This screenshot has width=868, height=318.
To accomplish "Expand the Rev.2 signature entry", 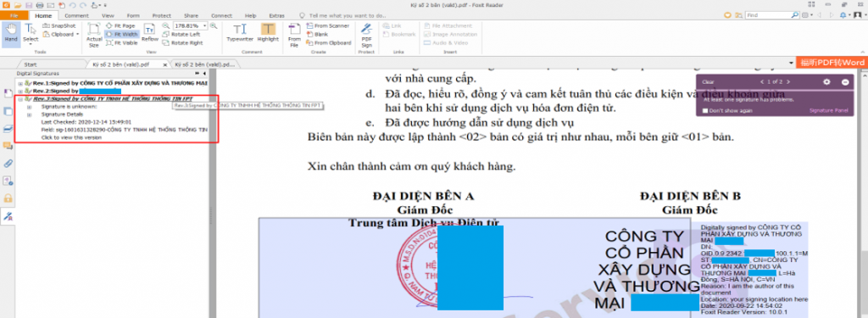I will coord(20,91).
